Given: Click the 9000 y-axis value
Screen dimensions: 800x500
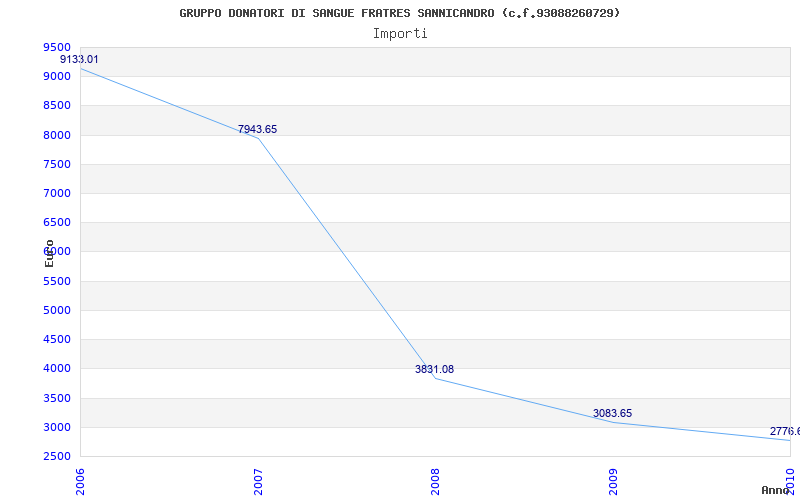Looking at the screenshot, I should pyautogui.click(x=57, y=77).
